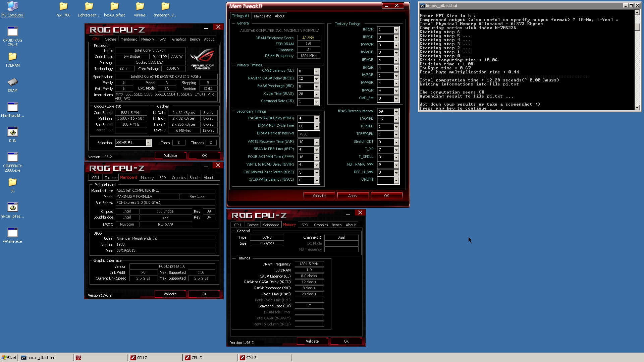Click the BIOS Version value 1903
Image resolution: width=644 pixels, height=362 pixels.
point(165,245)
